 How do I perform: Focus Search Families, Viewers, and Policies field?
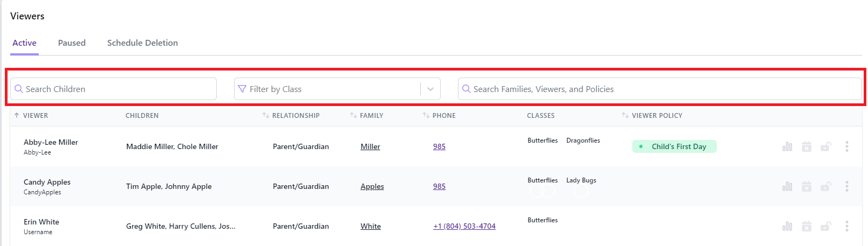(660, 89)
